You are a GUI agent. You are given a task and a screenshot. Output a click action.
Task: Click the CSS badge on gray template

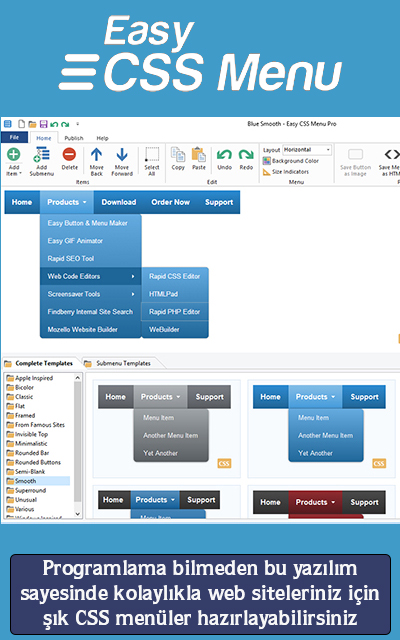point(224,463)
